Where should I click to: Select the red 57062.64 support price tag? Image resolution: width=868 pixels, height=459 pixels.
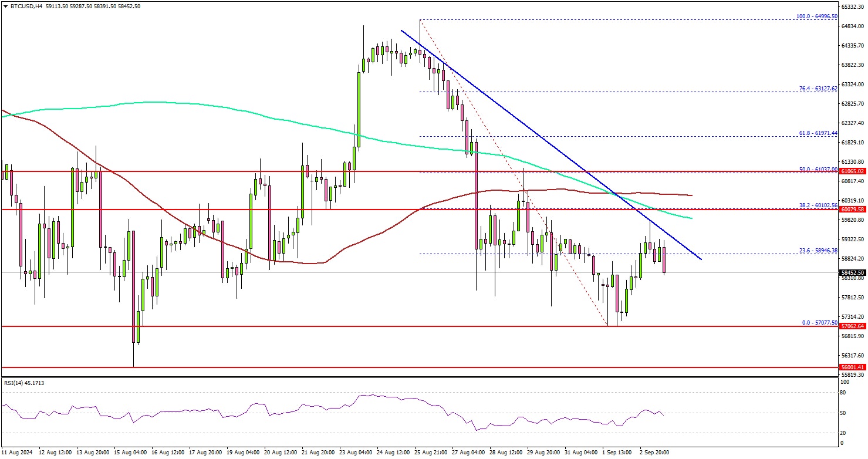(852, 326)
